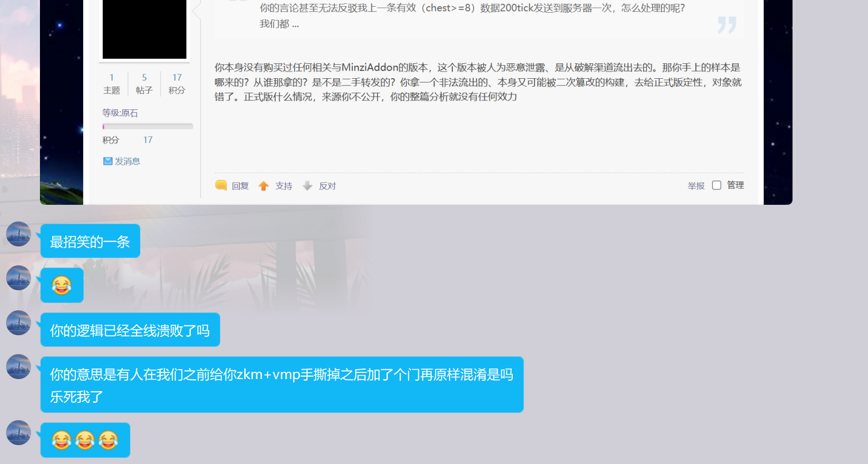Click the 管理 label text
Viewport: 868px width, 464px height.
[735, 185]
